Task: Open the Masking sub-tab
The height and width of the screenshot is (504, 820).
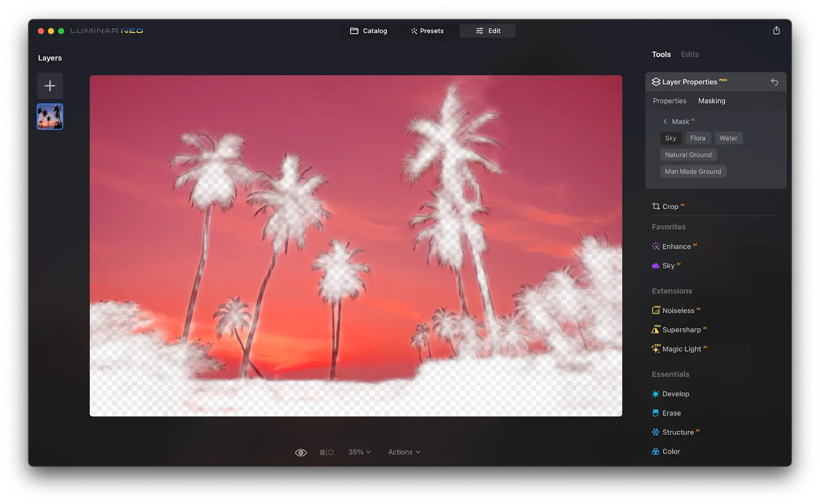Action: click(x=711, y=101)
